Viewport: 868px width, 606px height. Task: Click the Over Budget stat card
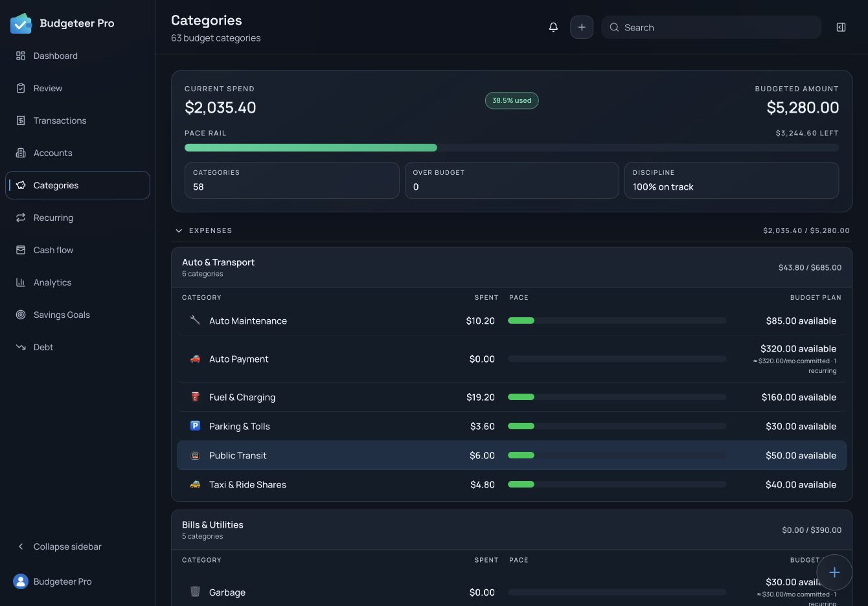click(512, 180)
